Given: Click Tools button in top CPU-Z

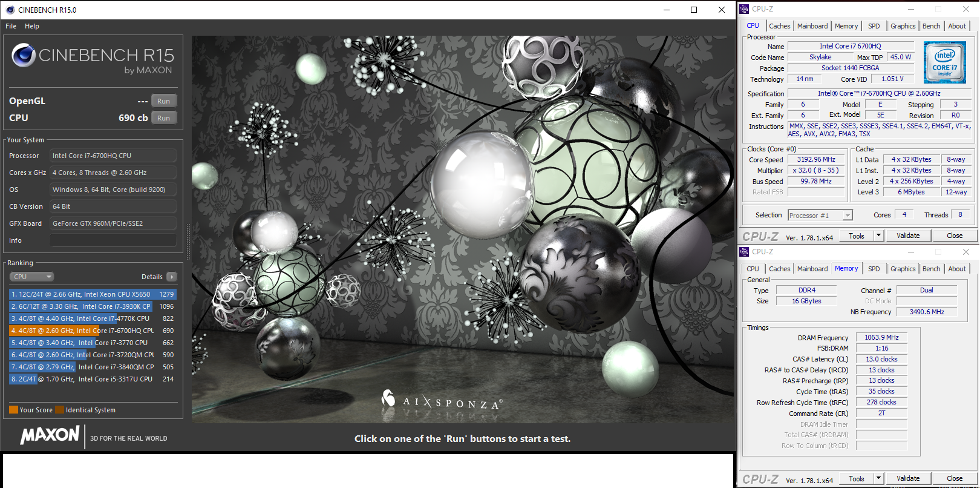Looking at the screenshot, I should coord(857,236).
